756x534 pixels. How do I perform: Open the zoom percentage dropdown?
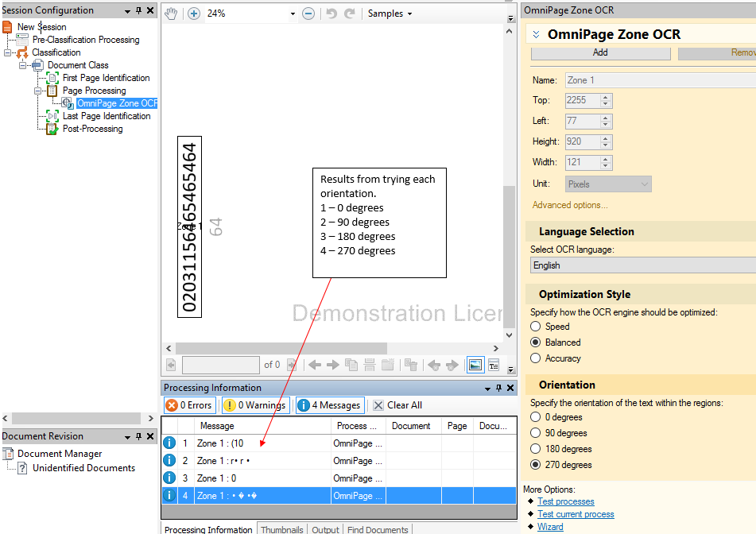coord(293,14)
